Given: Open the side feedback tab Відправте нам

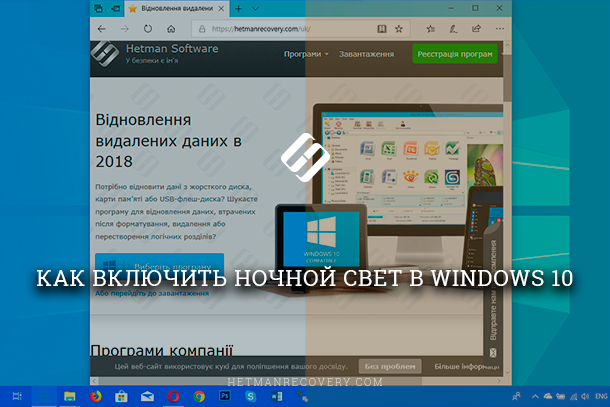Looking at the screenshot, I should pyautogui.click(x=493, y=296).
